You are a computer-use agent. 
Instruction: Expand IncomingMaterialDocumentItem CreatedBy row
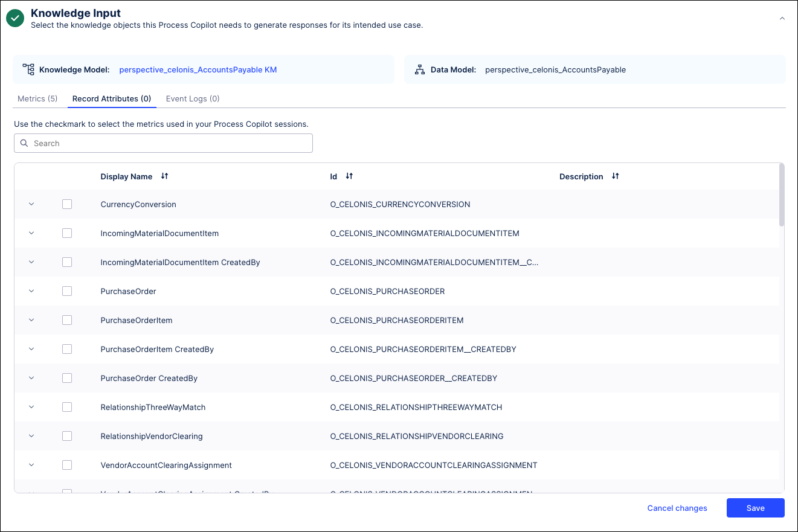[31, 262]
